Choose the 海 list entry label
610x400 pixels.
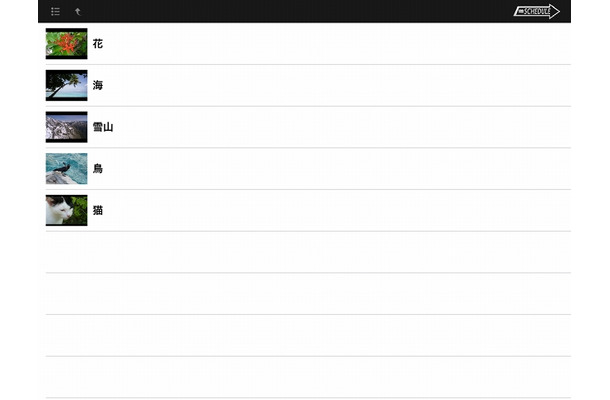[98, 85]
